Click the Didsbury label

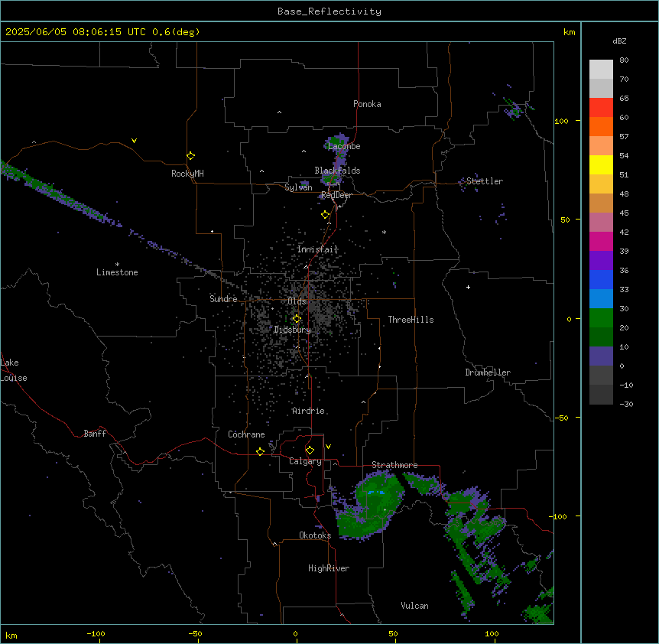click(x=293, y=330)
